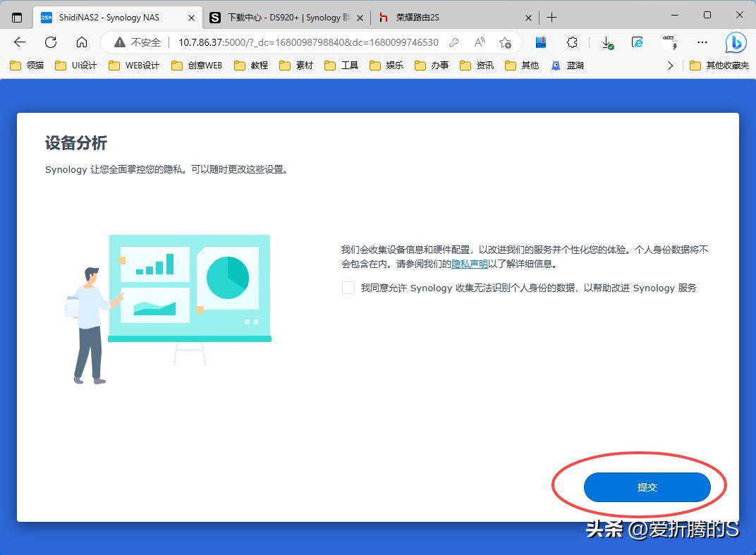Switch to the 下载中心 DS920+ tab

pyautogui.click(x=275, y=17)
